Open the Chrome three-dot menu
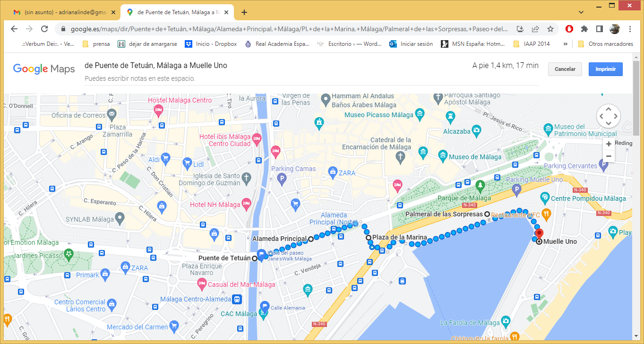Screen dimensions: 644x344 coord(630,29)
